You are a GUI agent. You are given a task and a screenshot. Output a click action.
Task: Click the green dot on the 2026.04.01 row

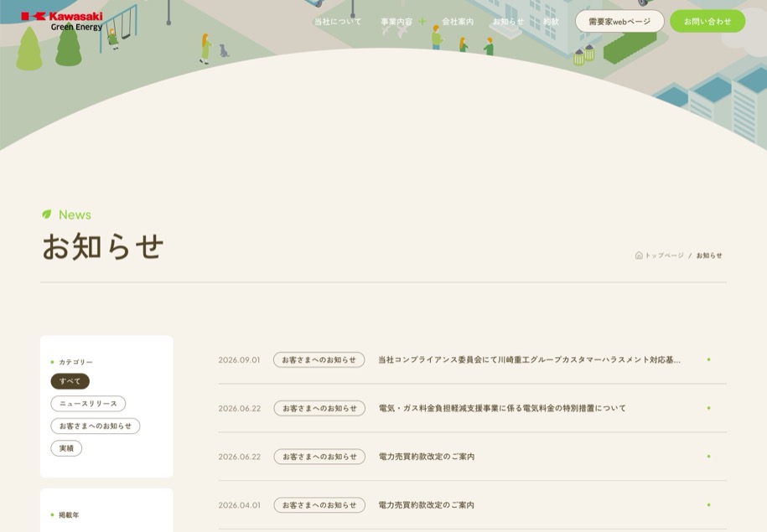[708, 504]
